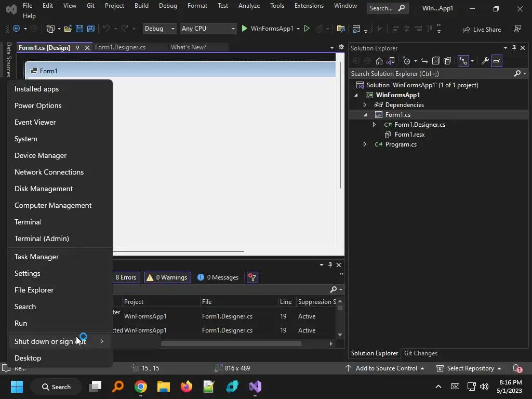Pin toggle for the Error List panel
The height and width of the screenshot is (399, 532).
(330, 265)
